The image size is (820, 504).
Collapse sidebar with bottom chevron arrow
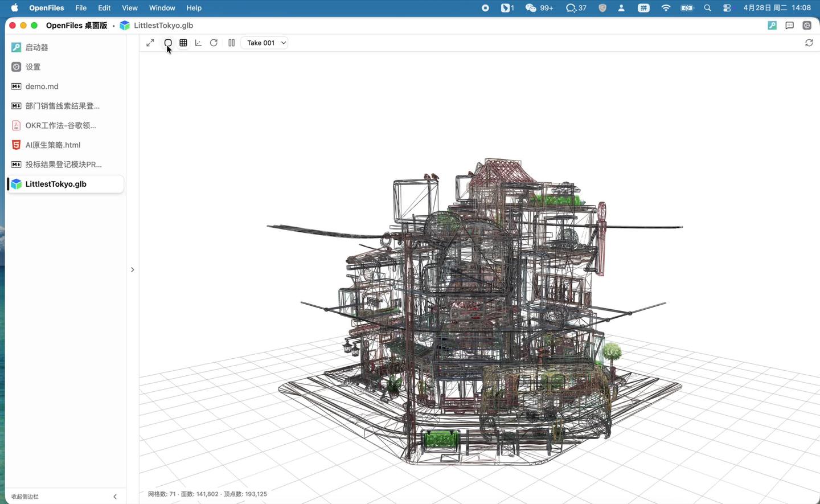[115, 497]
